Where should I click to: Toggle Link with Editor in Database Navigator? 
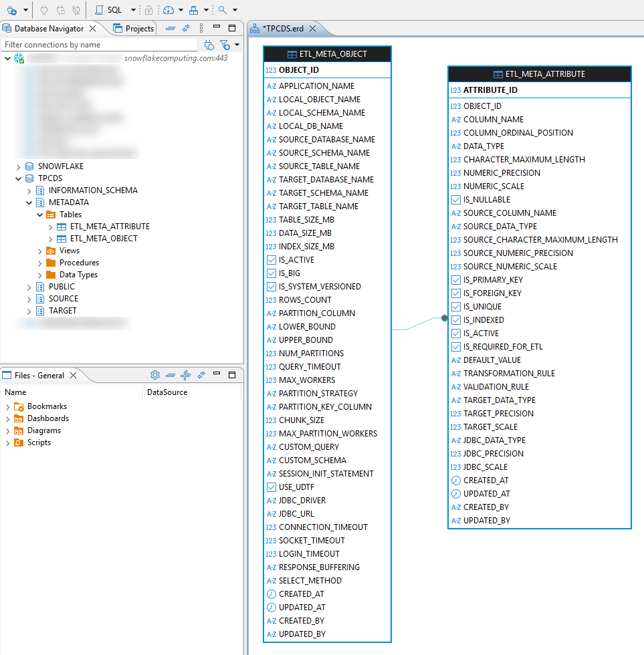(x=186, y=28)
